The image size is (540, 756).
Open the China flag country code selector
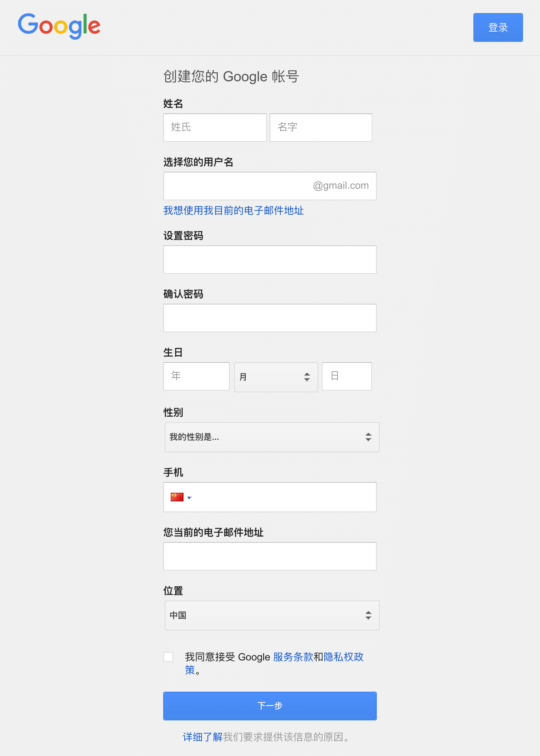(x=177, y=497)
